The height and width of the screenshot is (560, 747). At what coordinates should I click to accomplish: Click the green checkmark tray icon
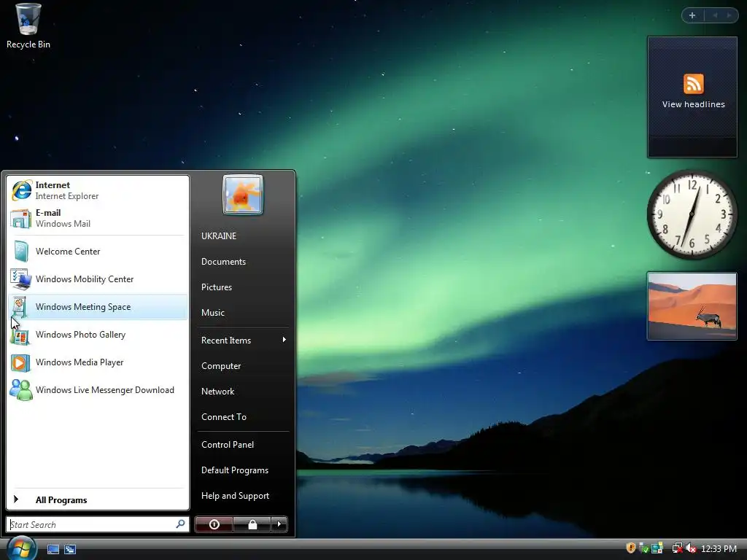point(643,548)
